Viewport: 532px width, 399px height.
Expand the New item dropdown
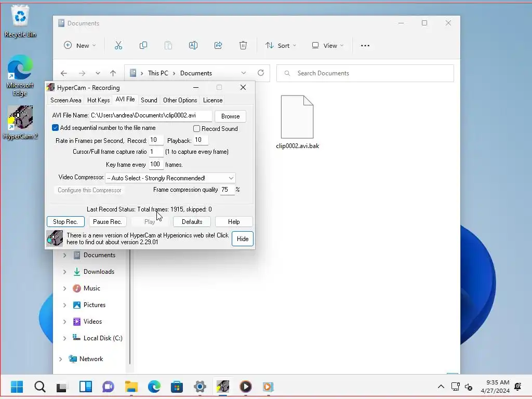(x=80, y=46)
